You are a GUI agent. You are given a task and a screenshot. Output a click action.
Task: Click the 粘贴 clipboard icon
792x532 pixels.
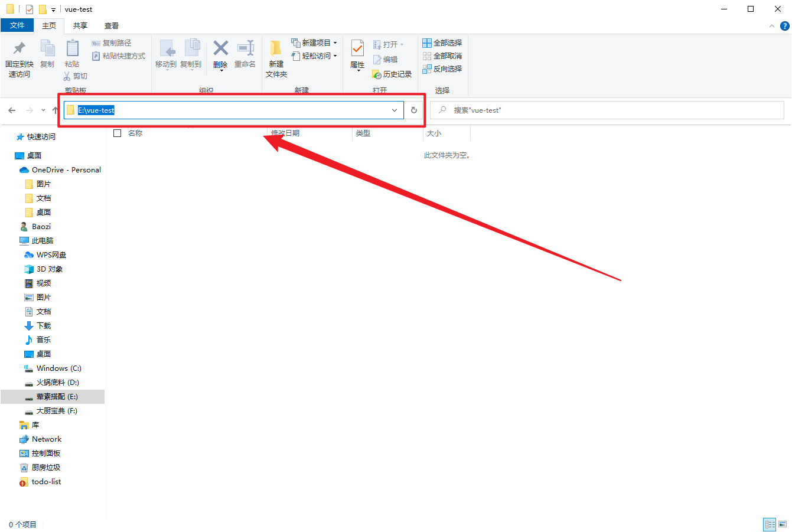pyautogui.click(x=72, y=48)
